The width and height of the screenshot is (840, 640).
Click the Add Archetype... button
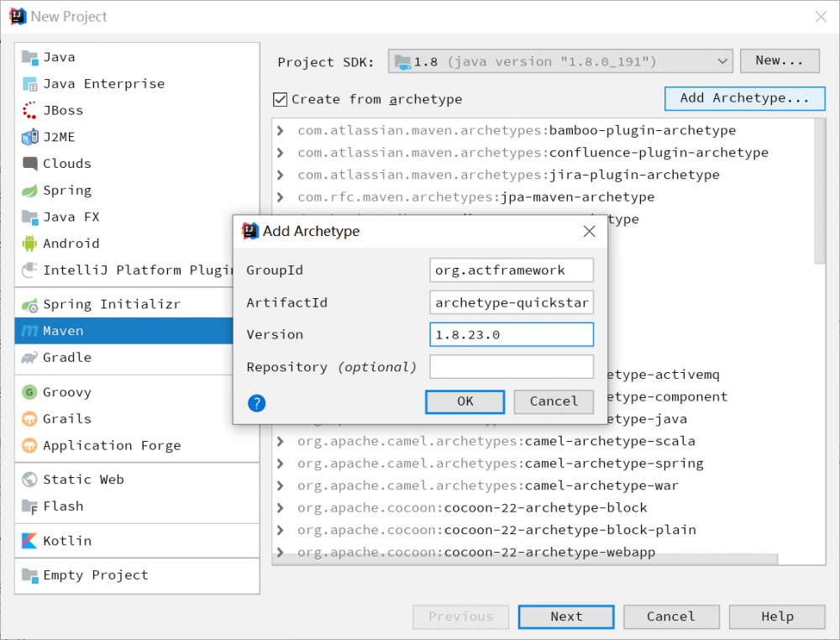point(744,98)
